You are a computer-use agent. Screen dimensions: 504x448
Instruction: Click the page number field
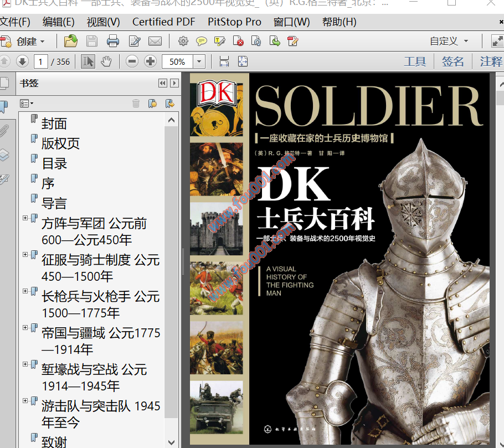click(41, 61)
